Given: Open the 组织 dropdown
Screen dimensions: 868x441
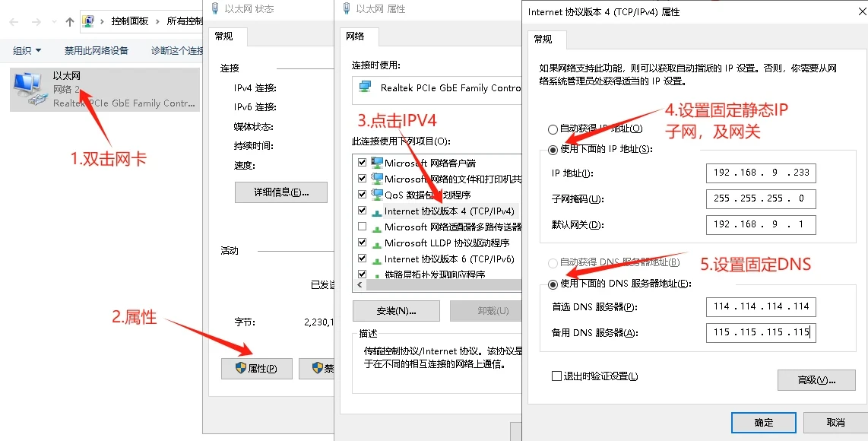Looking at the screenshot, I should pos(26,50).
